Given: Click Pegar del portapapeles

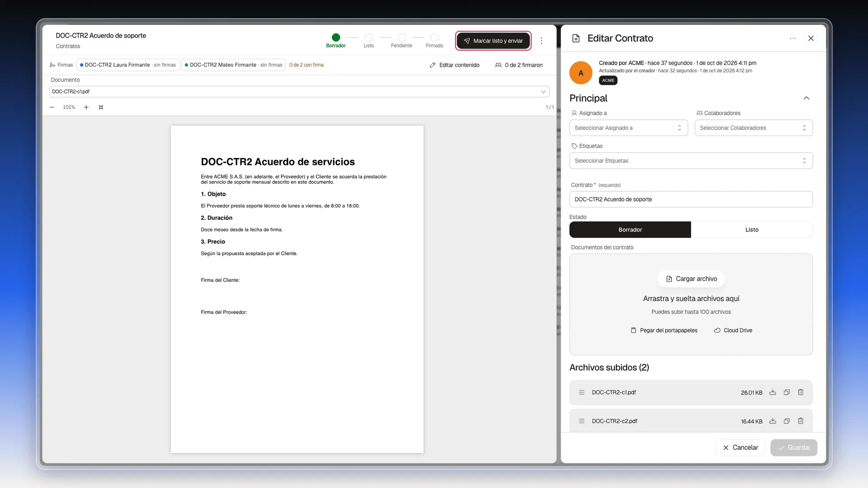Looking at the screenshot, I should [664, 330].
